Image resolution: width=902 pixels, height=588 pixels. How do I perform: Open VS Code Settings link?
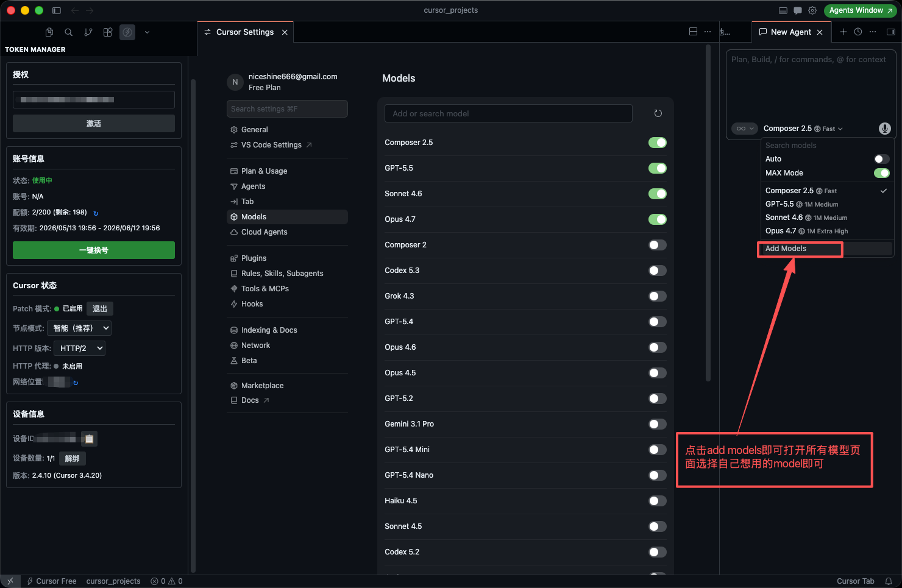tap(287, 145)
